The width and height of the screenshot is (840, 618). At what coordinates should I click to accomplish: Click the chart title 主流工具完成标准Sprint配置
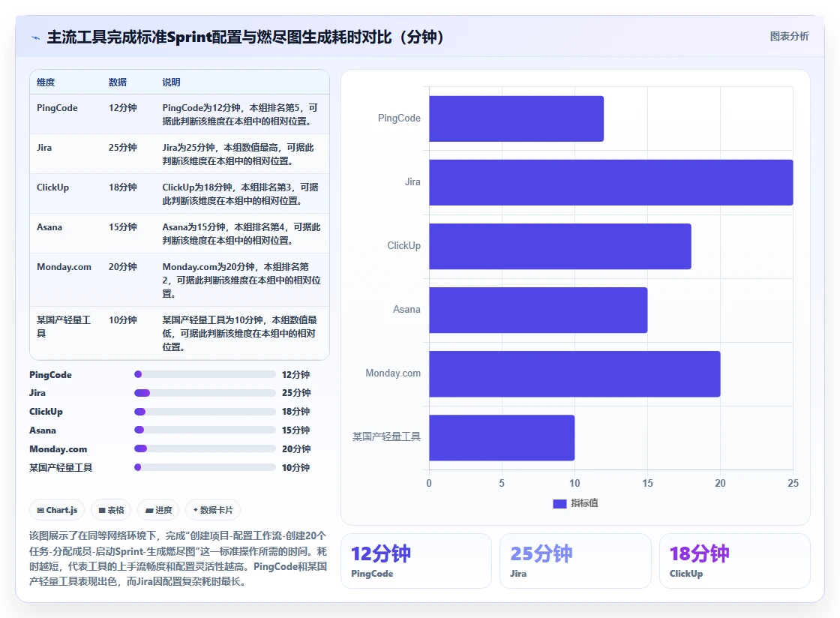tap(245, 37)
